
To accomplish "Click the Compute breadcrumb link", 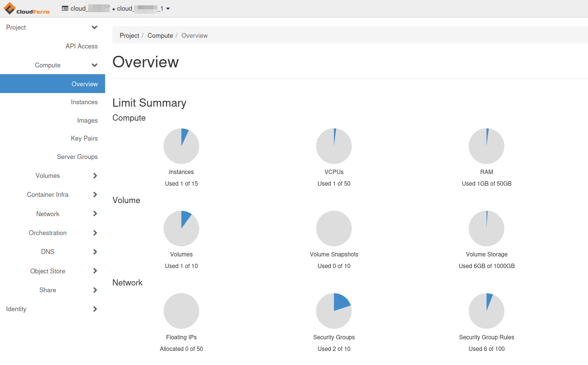I will coord(160,36).
